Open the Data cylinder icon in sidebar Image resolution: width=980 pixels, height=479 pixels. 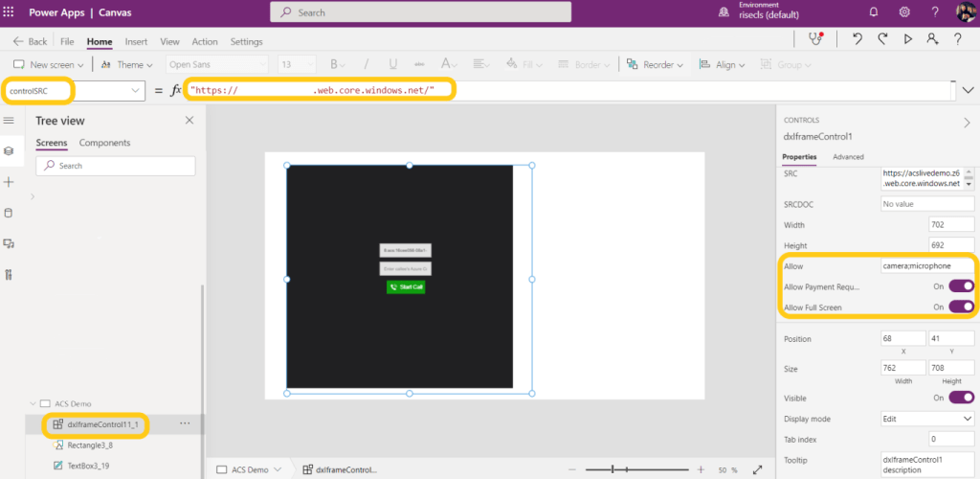pyautogui.click(x=9, y=213)
